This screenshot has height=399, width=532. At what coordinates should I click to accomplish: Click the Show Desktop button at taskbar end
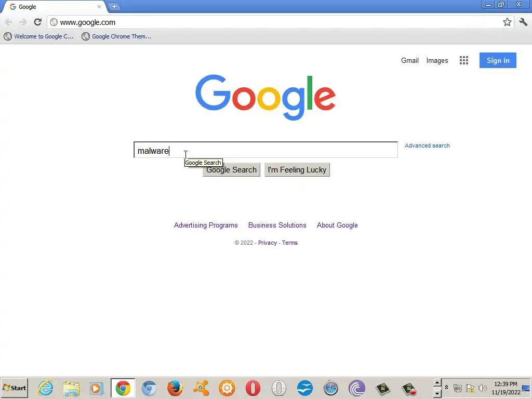pos(526,388)
